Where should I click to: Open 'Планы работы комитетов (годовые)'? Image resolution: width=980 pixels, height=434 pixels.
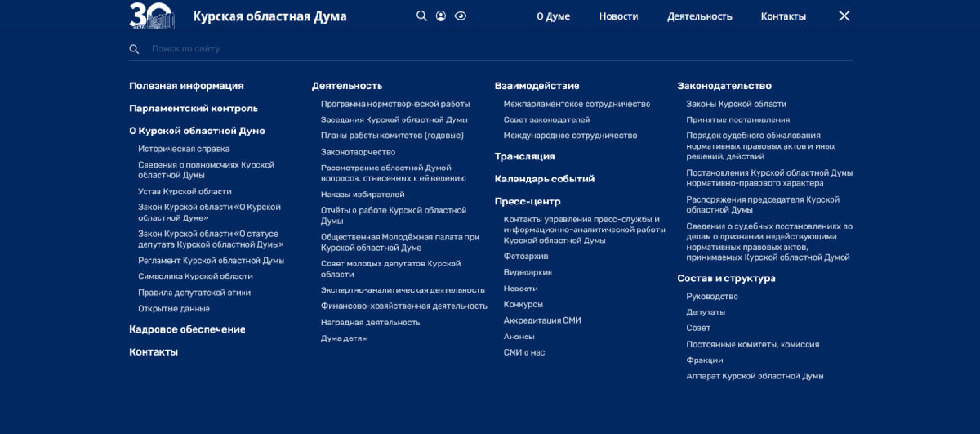click(x=392, y=136)
